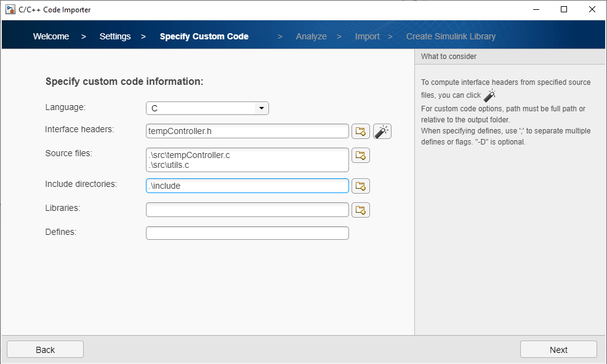Jump to the Analyze step
607x364 pixels.
tap(311, 36)
